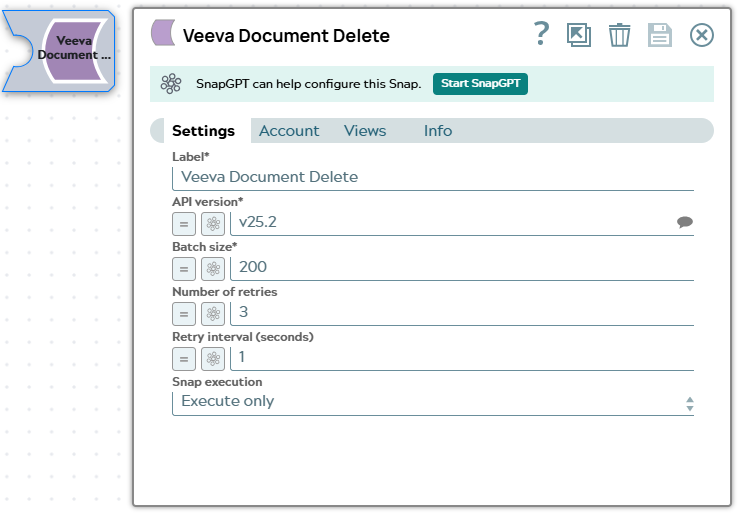This screenshot has height=517, width=738.
Task: Edit Retry interval field value 1
Action: point(462,357)
